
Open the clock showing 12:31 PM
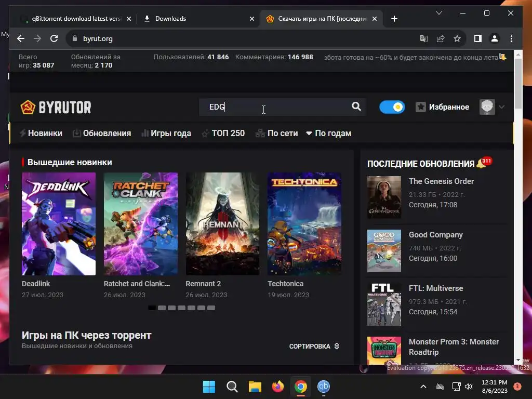click(x=495, y=382)
